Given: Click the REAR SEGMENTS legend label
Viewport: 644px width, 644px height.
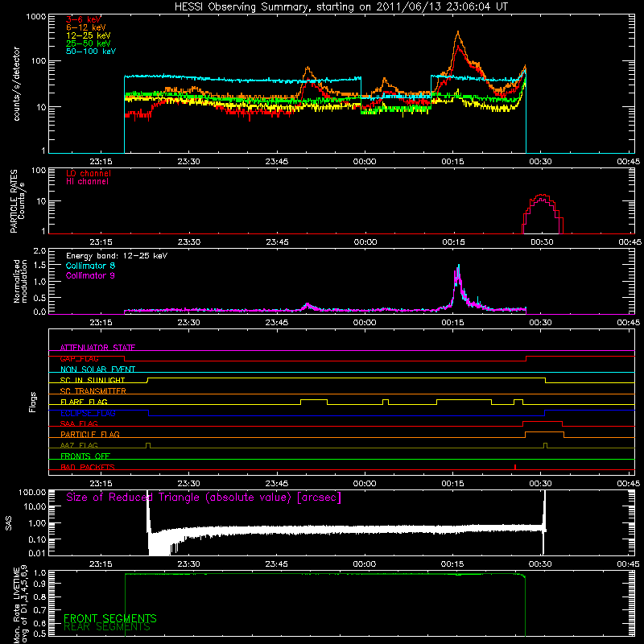Looking at the screenshot, I should (107, 627).
